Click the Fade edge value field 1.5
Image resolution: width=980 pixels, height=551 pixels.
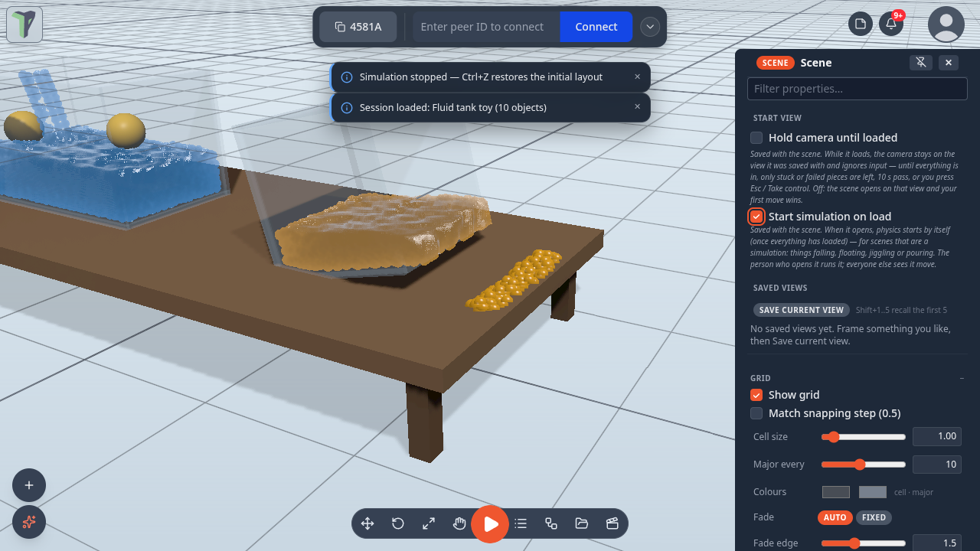coord(937,543)
